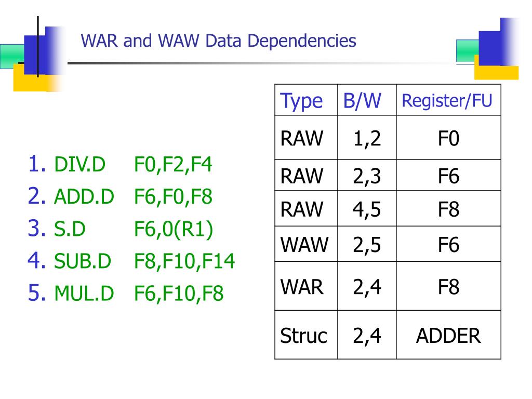Click the title "WAR and WAW Data Dependencies"
532x399 pixels.
[x=219, y=41]
